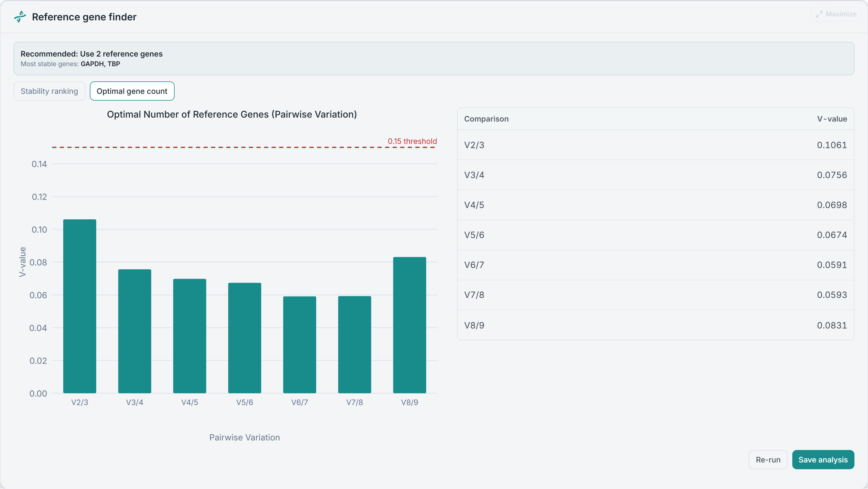The height and width of the screenshot is (489, 868).
Task: Click the V-value column header
Action: pyautogui.click(x=832, y=119)
